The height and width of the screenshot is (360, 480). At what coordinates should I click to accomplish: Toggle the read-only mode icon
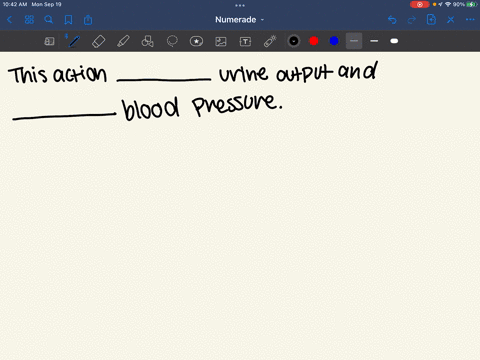point(49,41)
